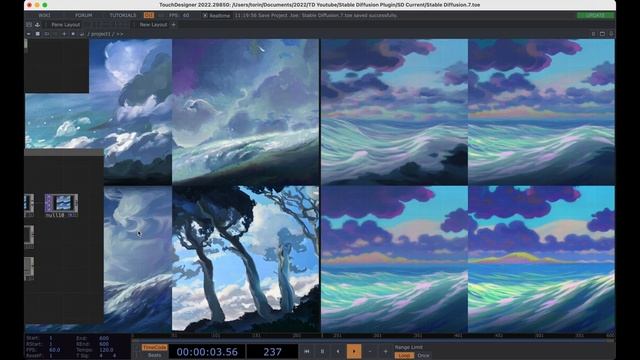Select the bottom-right seascape with yellow hill
Screen dimensions: 640x360
tap(541, 259)
